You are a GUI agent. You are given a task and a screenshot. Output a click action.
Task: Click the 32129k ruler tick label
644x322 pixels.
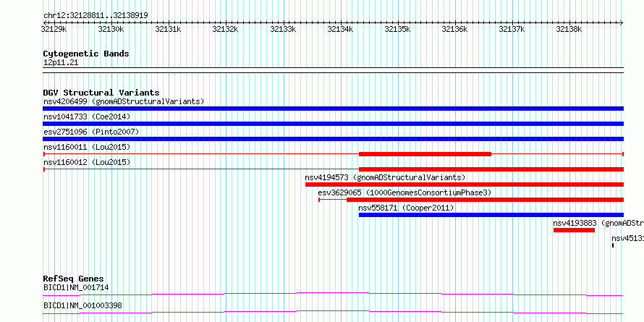tap(54, 29)
